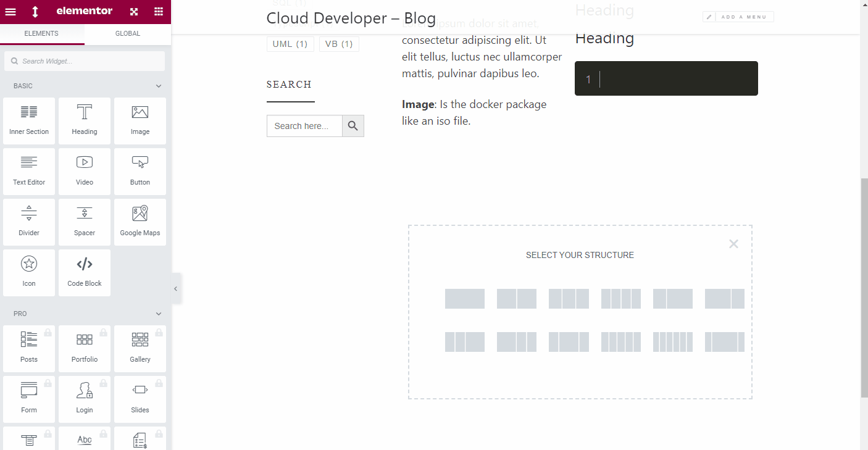Select the Video widget
The image size is (868, 450).
(x=85, y=172)
